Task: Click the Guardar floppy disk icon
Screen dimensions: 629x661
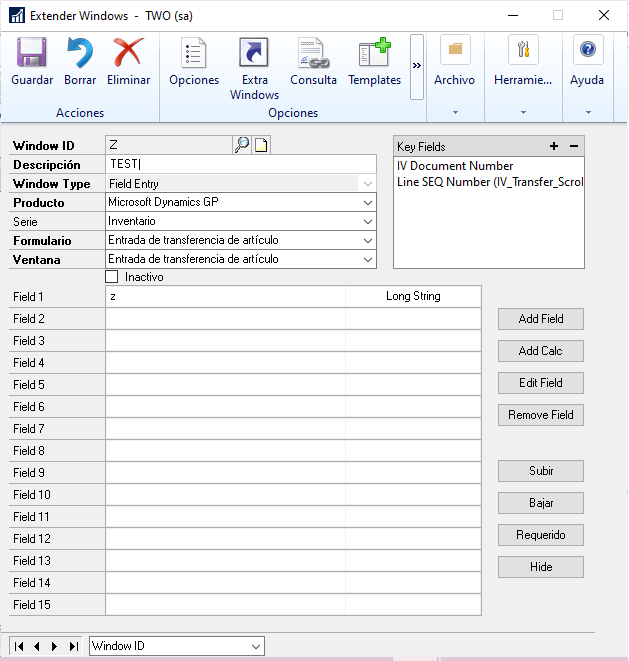Action: (32, 53)
